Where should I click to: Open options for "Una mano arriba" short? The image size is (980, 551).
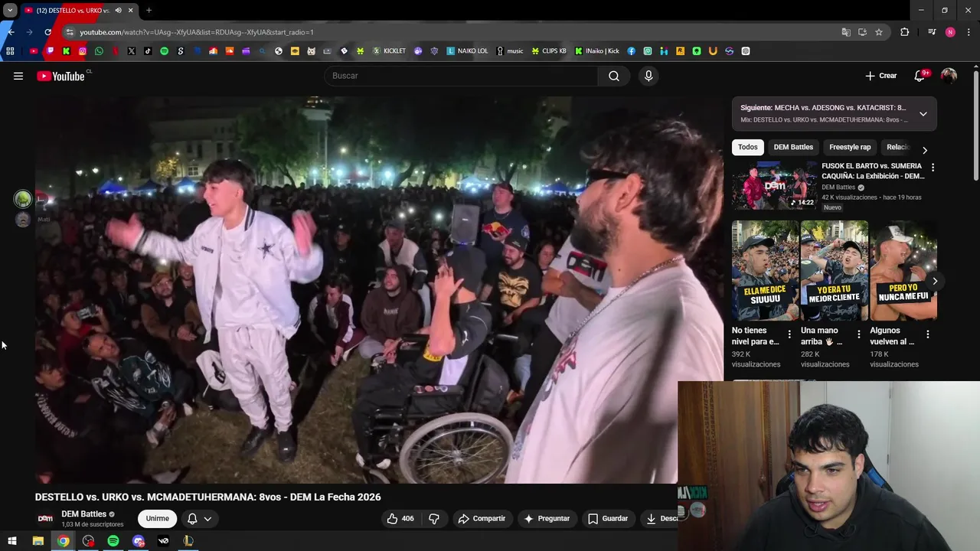click(858, 334)
